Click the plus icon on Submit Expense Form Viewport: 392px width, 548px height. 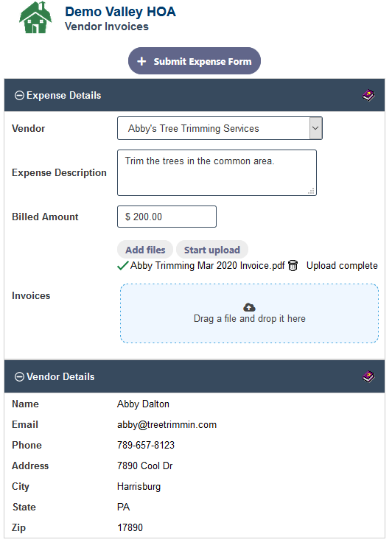(141, 62)
